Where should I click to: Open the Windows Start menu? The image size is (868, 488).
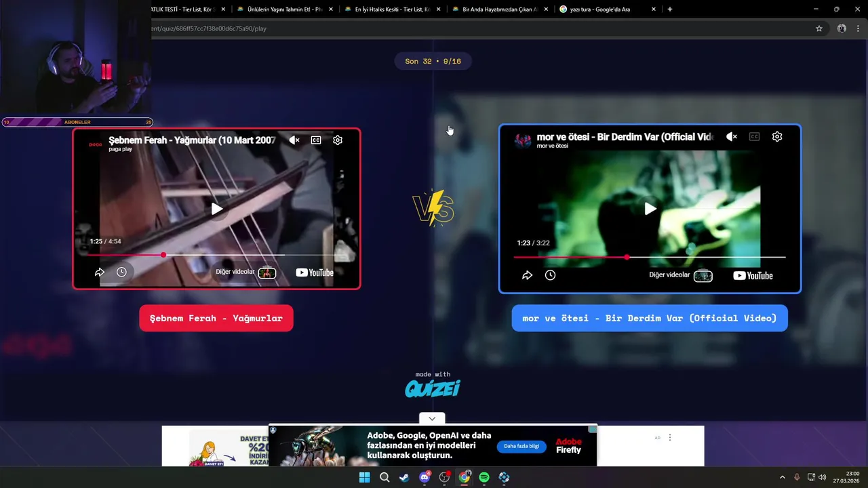(364, 477)
